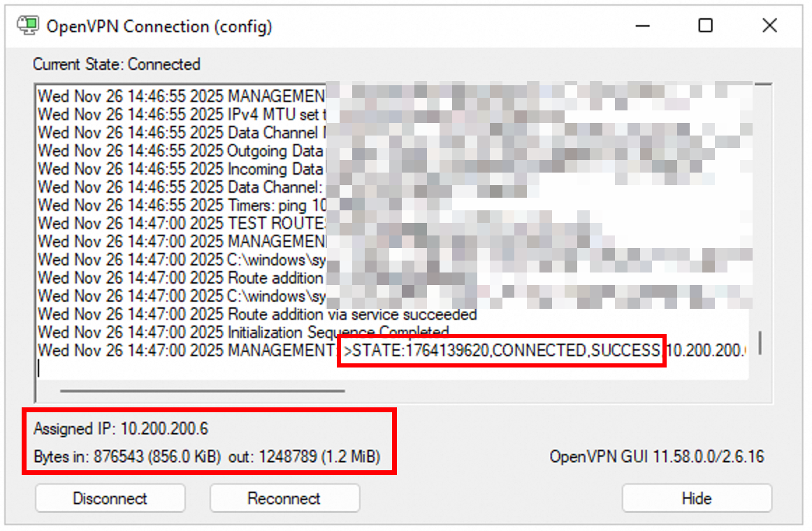Click the Disconnect button
The height and width of the screenshot is (531, 812).
click(110, 499)
